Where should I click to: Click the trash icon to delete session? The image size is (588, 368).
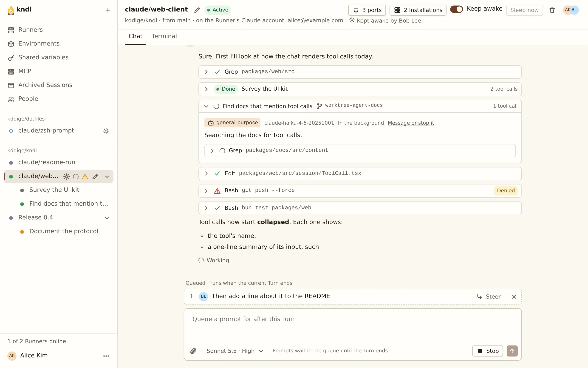[552, 10]
